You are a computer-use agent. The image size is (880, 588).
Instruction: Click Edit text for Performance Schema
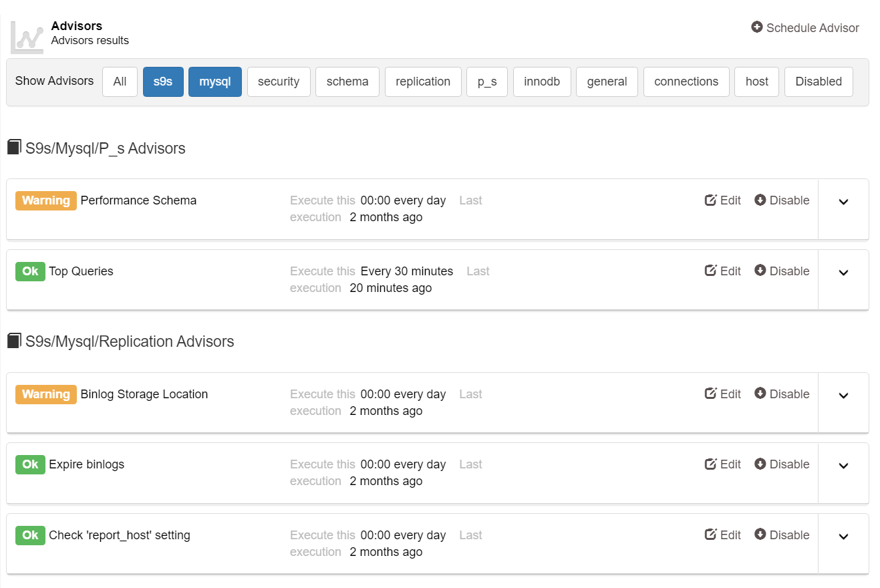coord(730,200)
